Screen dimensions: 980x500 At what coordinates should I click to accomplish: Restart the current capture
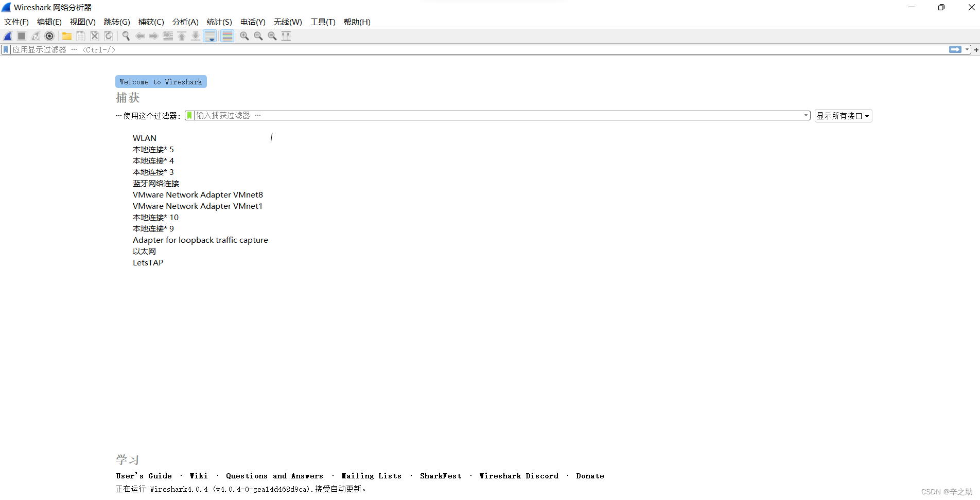click(x=36, y=36)
